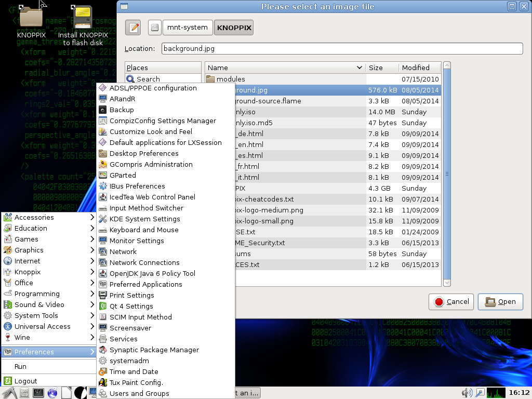Open Preferred Applications
532x399 pixels.
click(x=166, y=284)
